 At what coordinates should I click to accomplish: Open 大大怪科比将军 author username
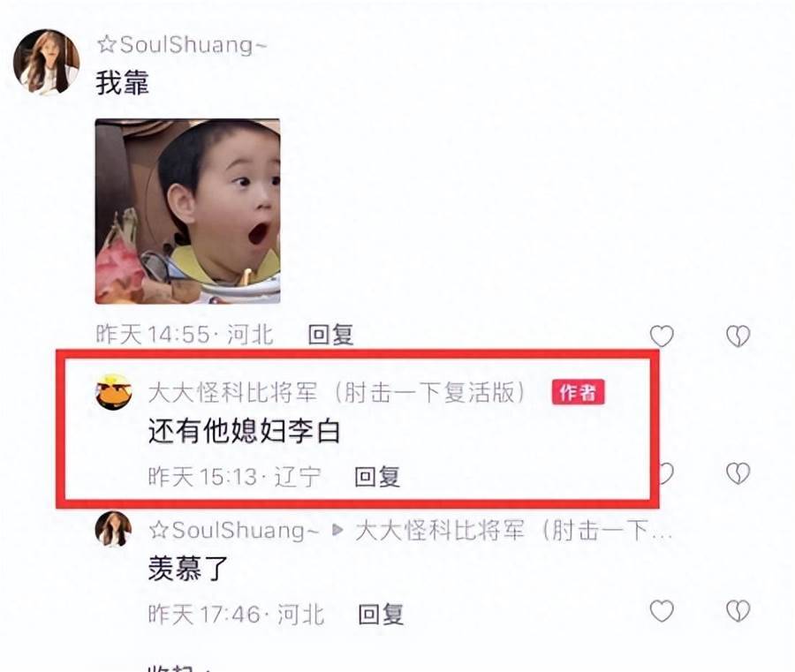tap(337, 392)
